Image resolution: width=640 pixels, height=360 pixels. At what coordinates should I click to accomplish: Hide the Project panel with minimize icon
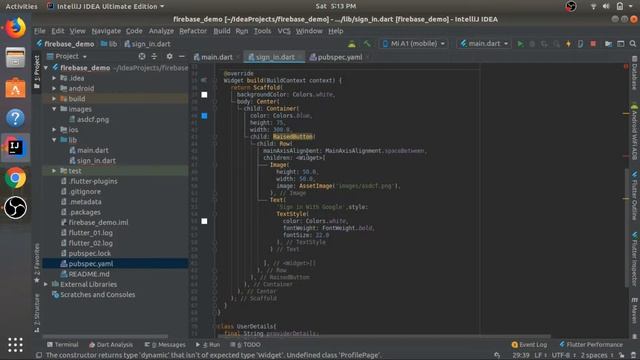pyautogui.click(x=182, y=56)
